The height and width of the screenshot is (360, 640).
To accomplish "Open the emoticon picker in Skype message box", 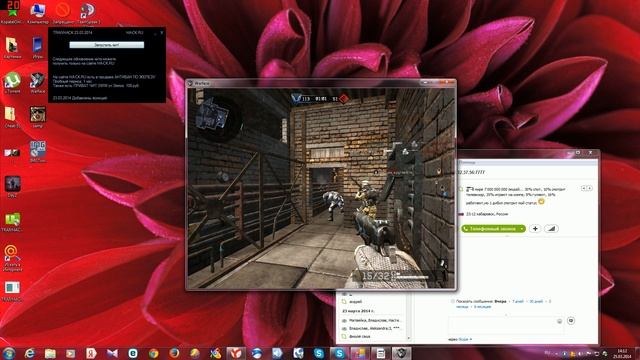I will click(x=559, y=321).
